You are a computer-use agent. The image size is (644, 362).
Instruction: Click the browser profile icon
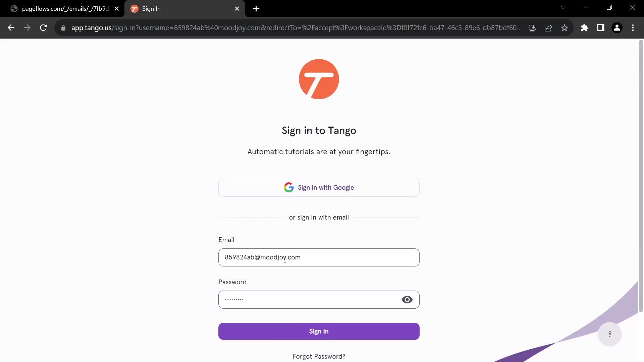(618, 27)
